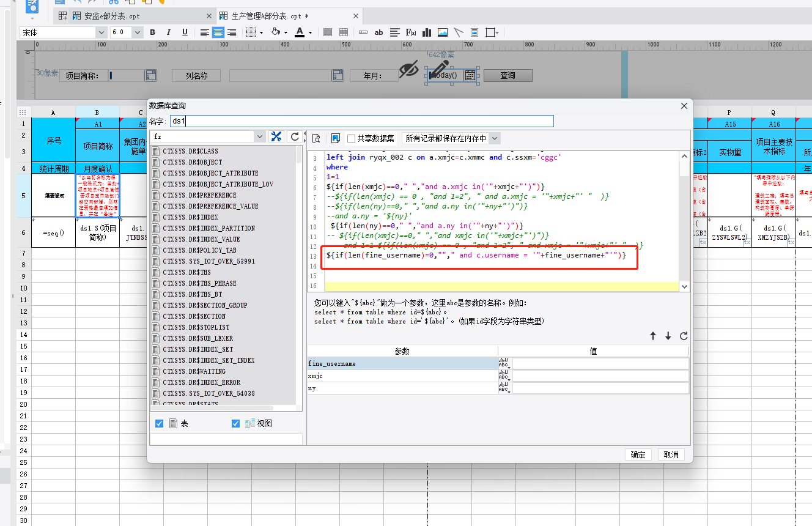
Task: Click the save-as-stored-procedure icon beside preview
Action: pyautogui.click(x=336, y=138)
